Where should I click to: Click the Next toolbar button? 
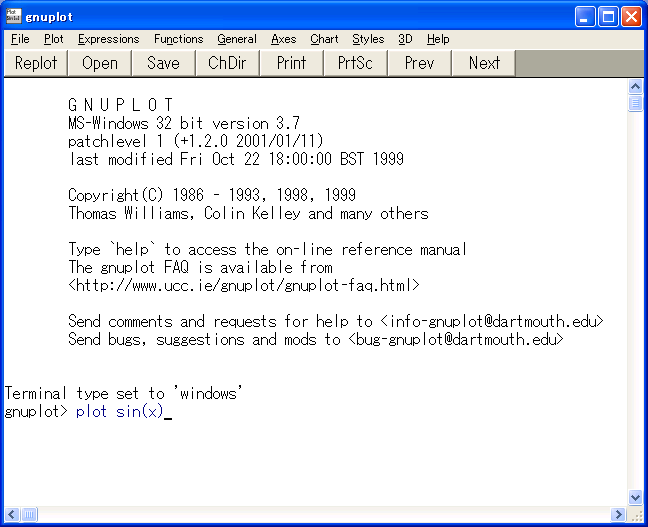click(484, 63)
